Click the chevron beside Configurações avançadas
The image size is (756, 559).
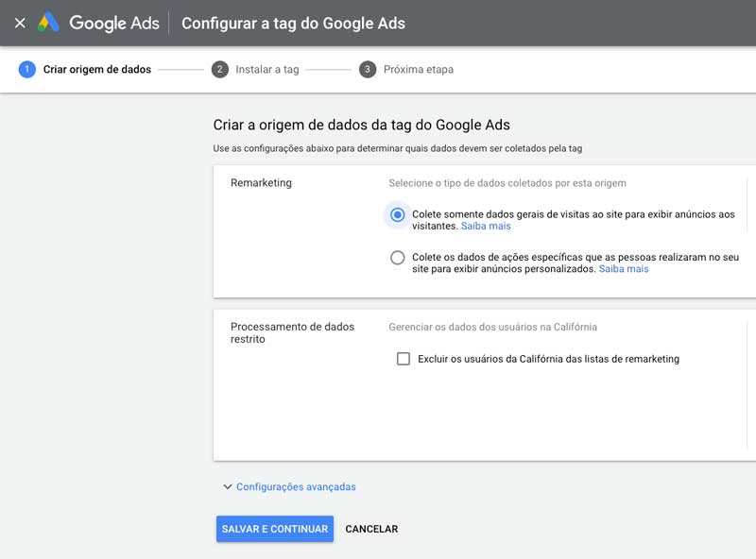coord(226,486)
